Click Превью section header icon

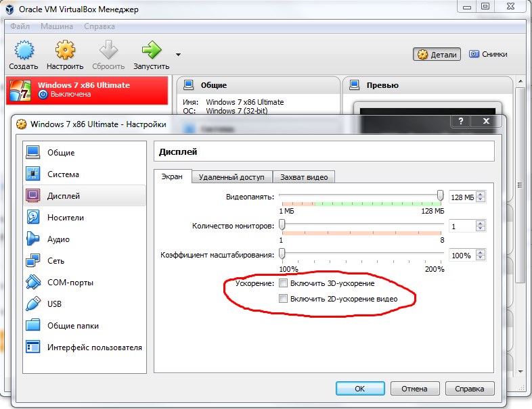click(x=354, y=85)
